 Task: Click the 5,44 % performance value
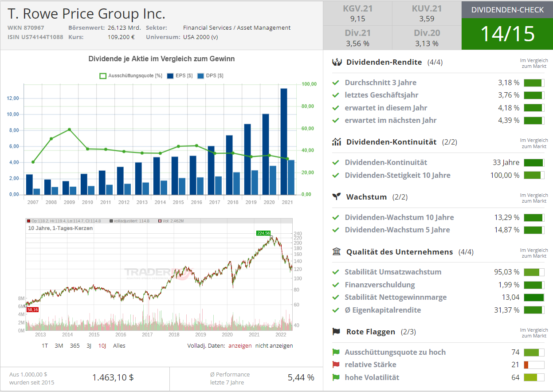[x=301, y=378]
